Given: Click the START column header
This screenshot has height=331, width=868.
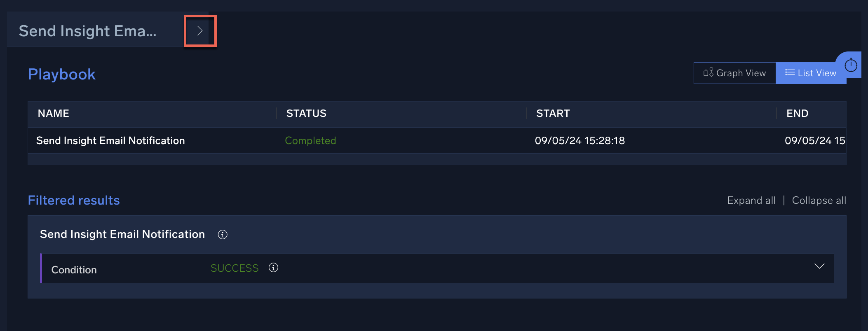Looking at the screenshot, I should [553, 114].
